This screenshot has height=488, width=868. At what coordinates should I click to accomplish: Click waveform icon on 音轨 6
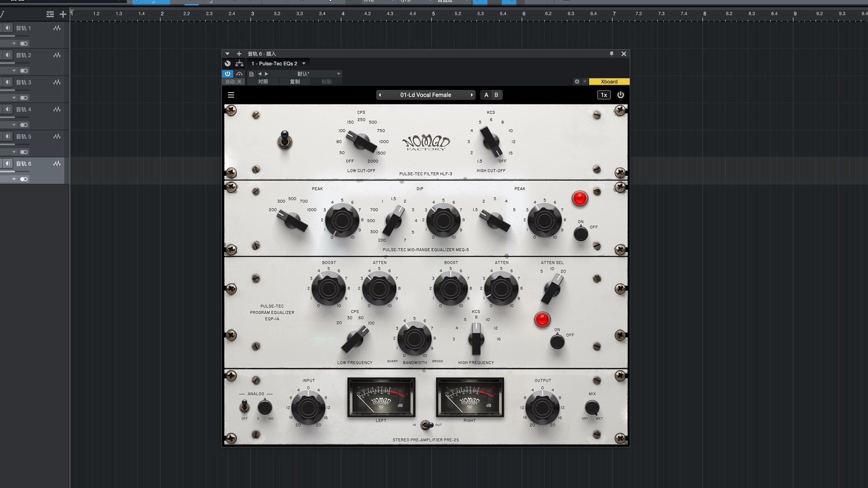pos(57,164)
